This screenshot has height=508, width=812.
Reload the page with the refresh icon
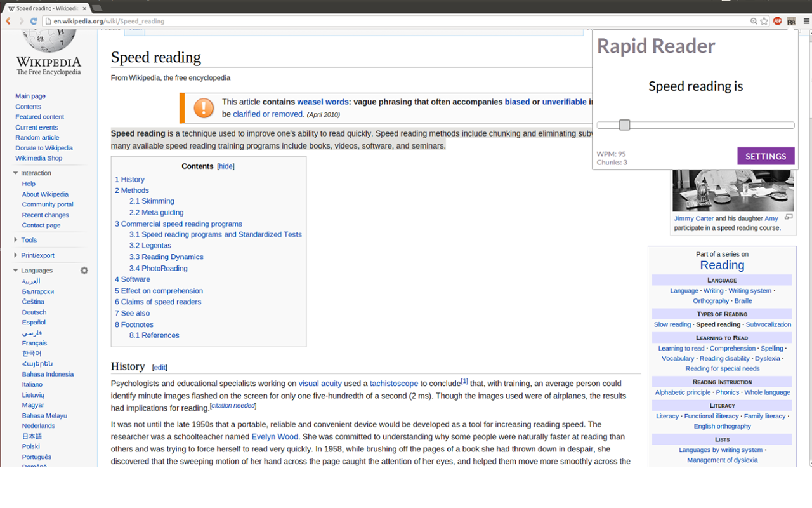pyautogui.click(x=34, y=21)
